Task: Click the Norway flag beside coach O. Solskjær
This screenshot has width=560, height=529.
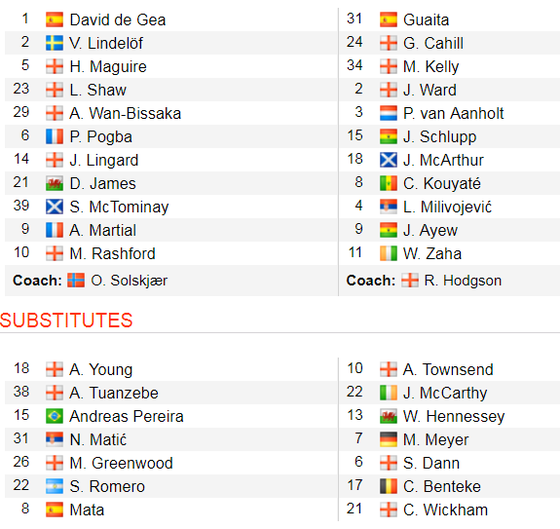Action: point(76,280)
